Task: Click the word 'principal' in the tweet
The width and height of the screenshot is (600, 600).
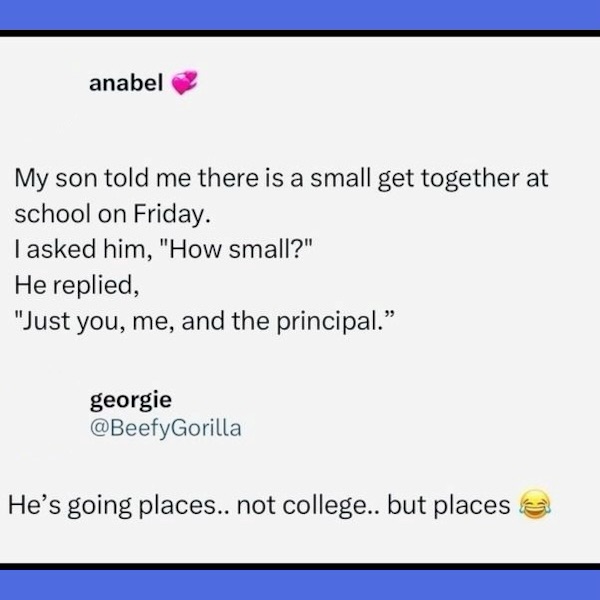Action: click(x=327, y=321)
